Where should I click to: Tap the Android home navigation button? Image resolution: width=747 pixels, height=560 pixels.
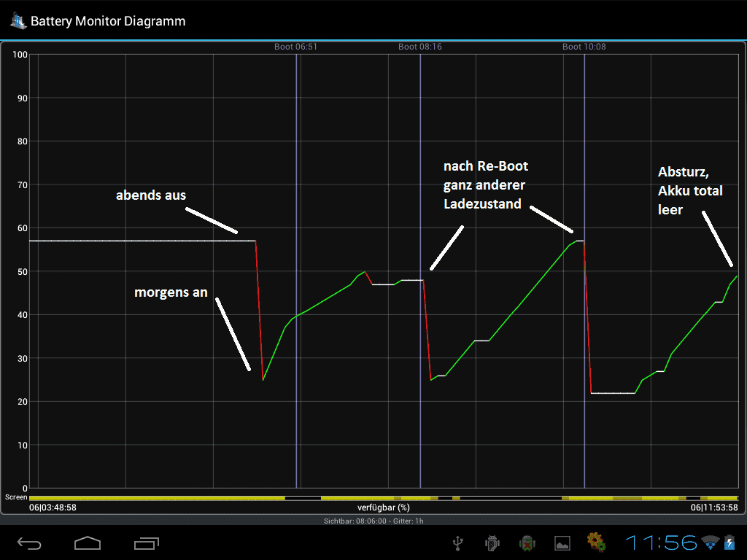(88, 542)
